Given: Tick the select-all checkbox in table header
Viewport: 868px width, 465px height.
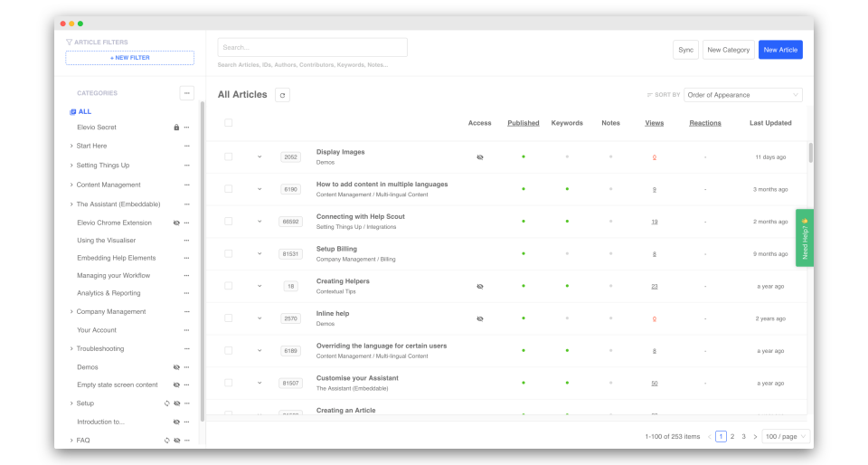Looking at the screenshot, I should click(229, 123).
